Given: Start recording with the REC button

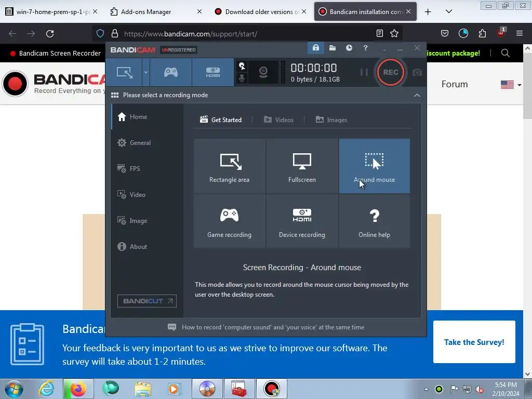Looking at the screenshot, I should (390, 72).
